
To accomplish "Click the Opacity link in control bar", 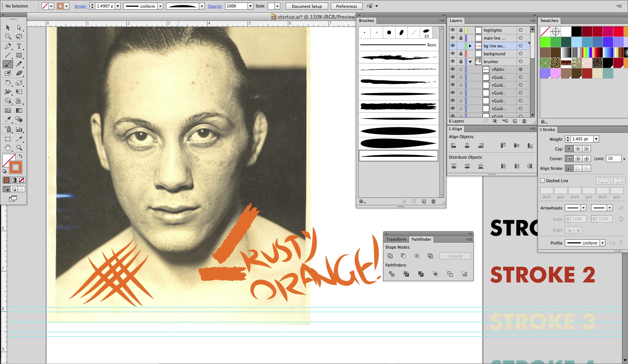I will click(x=215, y=6).
